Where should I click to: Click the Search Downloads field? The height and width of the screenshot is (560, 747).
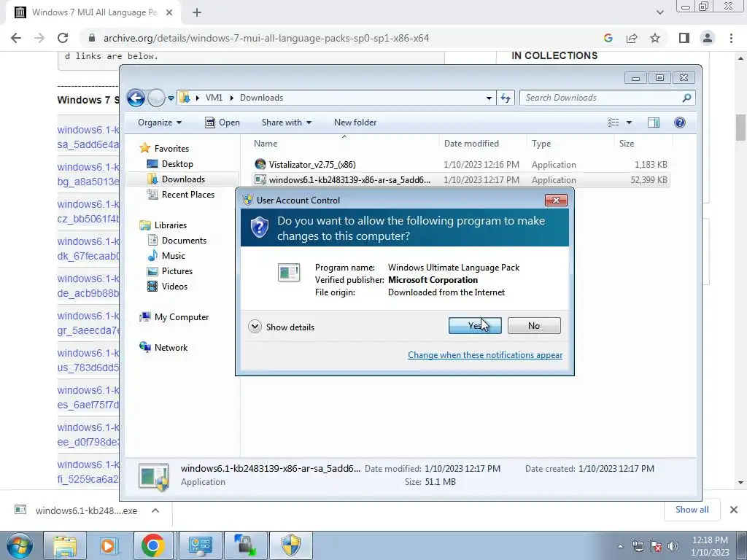pyautogui.click(x=603, y=98)
